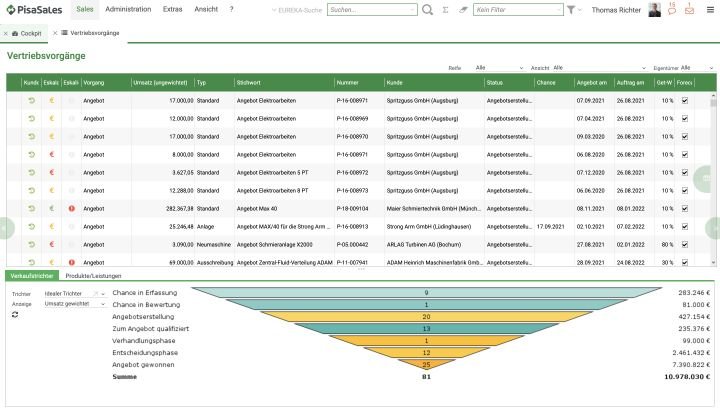Toggle Forecast checkbox for row P-05.000442
720x410 pixels.
(685, 245)
